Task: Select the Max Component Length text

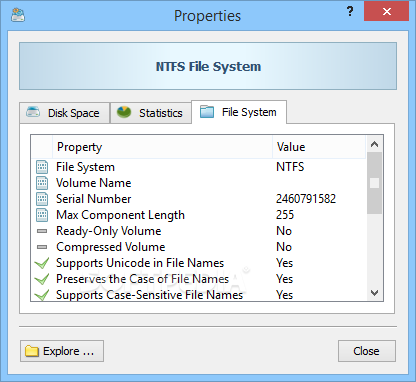Action: 120,215
